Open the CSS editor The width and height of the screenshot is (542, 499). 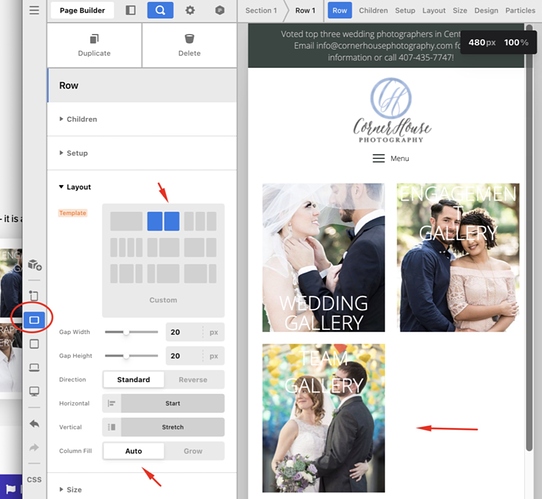(x=34, y=479)
